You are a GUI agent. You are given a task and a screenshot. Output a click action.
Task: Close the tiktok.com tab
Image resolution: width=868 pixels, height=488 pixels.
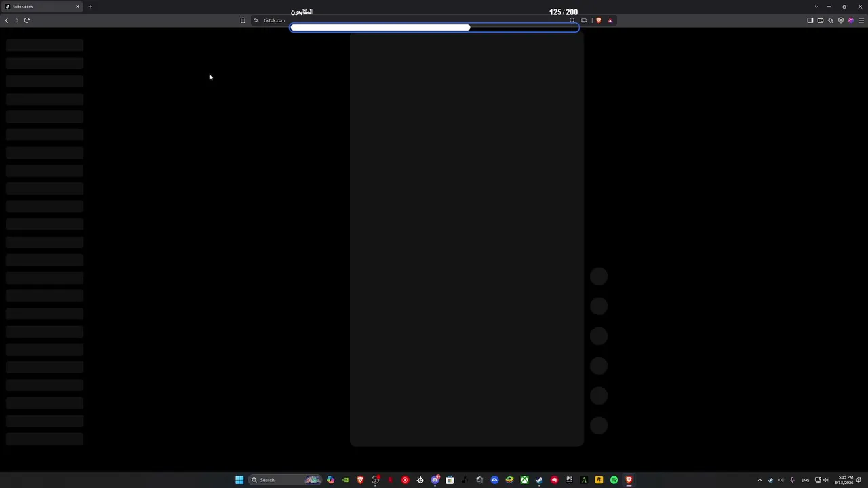(77, 7)
